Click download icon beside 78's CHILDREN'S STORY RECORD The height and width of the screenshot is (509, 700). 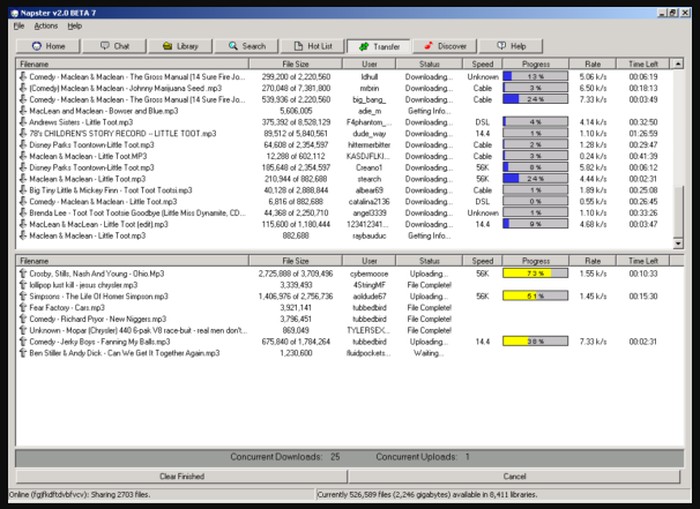(23, 134)
